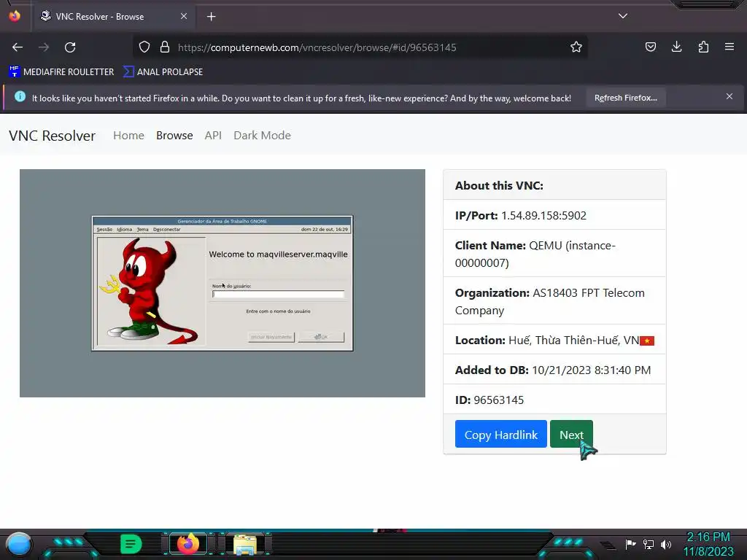This screenshot has width=747, height=560.
Task: Click the Organization AS18403 FPT Telecom text
Action: coord(550,301)
